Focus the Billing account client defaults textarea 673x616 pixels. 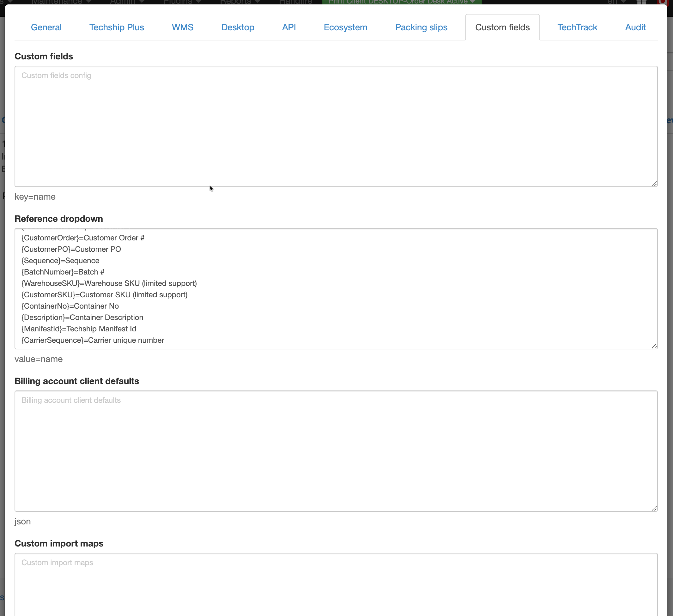(336, 451)
